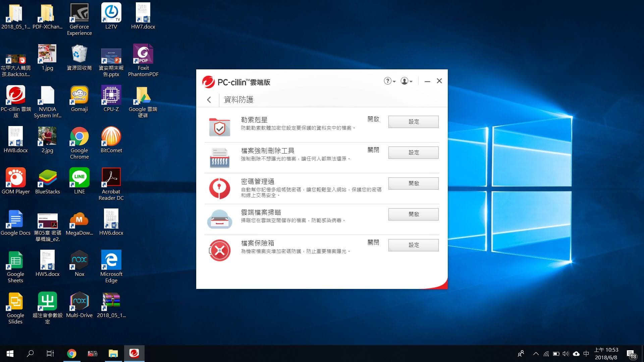This screenshot has width=644, height=362.
Task: Click 開啟 button for 雲端檔案掃瞄
Action: (x=413, y=214)
